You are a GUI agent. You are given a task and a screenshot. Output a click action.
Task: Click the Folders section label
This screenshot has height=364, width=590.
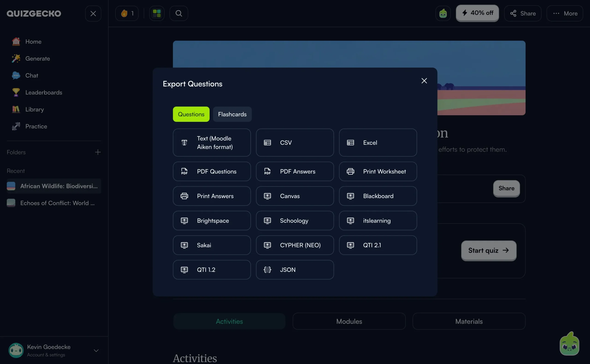(16, 152)
